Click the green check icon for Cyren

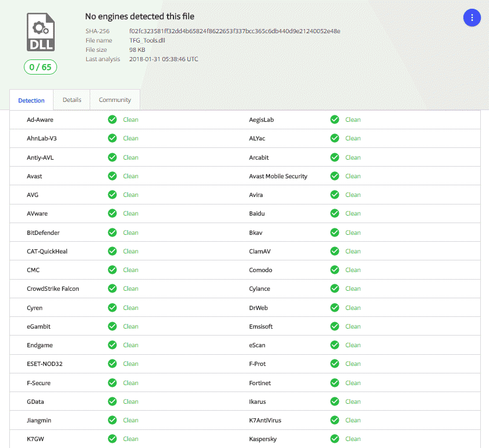tap(112, 308)
